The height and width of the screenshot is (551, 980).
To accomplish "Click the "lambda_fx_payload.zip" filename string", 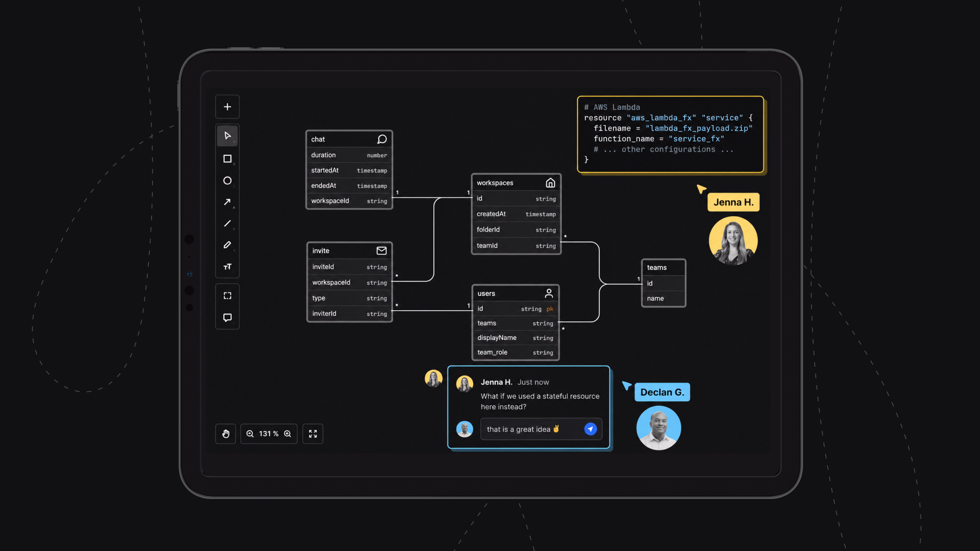I will pyautogui.click(x=699, y=129).
